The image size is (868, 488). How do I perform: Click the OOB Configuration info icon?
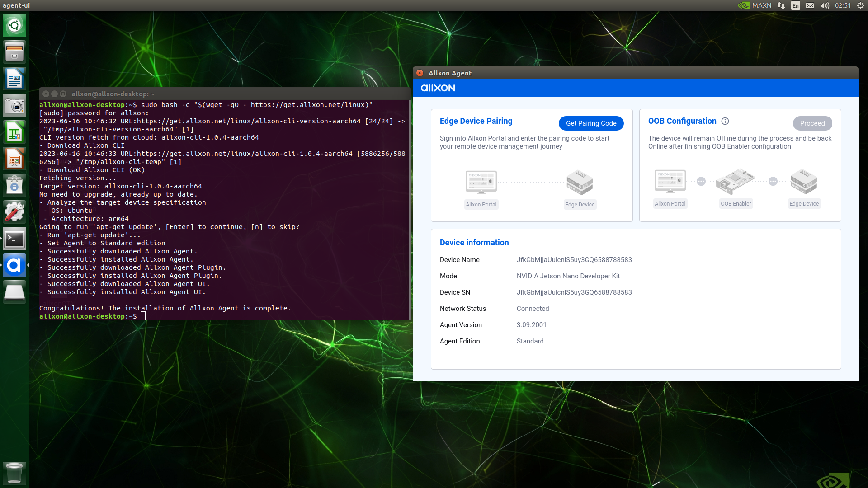725,121
